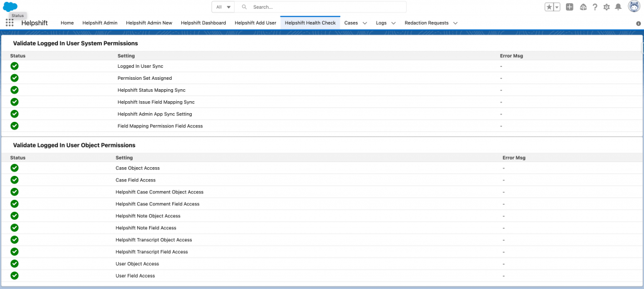Image resolution: width=644 pixels, height=289 pixels.
Task: Open the Notifications bell icon
Action: click(618, 7)
